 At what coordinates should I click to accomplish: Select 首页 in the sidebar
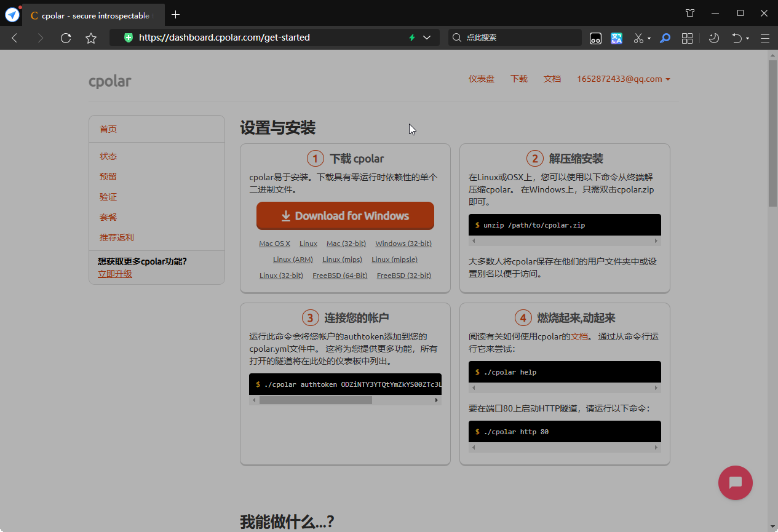[x=108, y=129]
